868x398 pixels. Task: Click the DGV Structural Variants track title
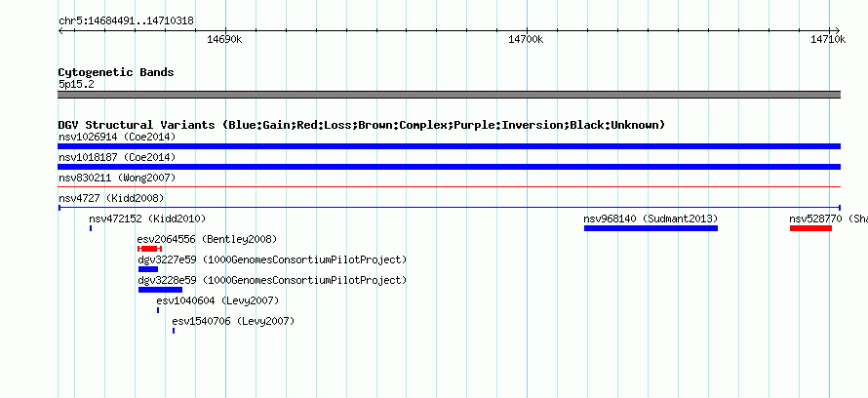pos(362,125)
